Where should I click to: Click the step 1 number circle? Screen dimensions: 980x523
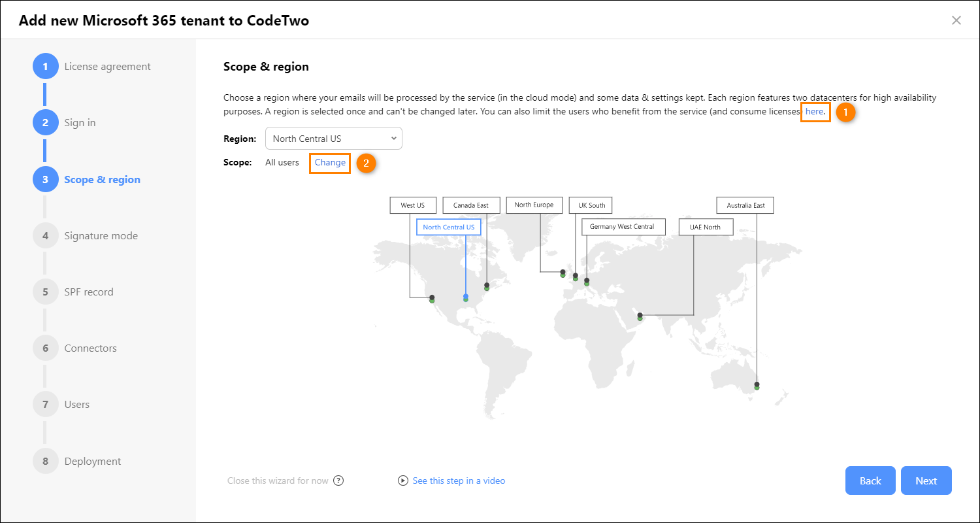coord(46,67)
